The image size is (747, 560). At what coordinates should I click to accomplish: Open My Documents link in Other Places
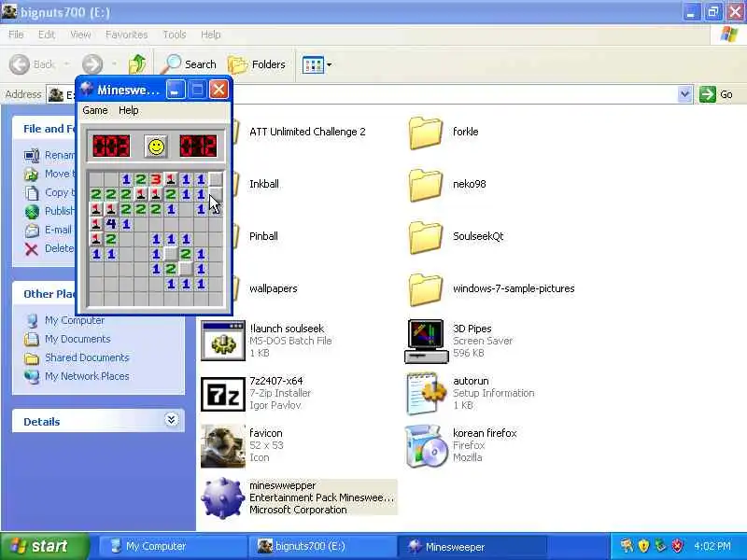78,339
